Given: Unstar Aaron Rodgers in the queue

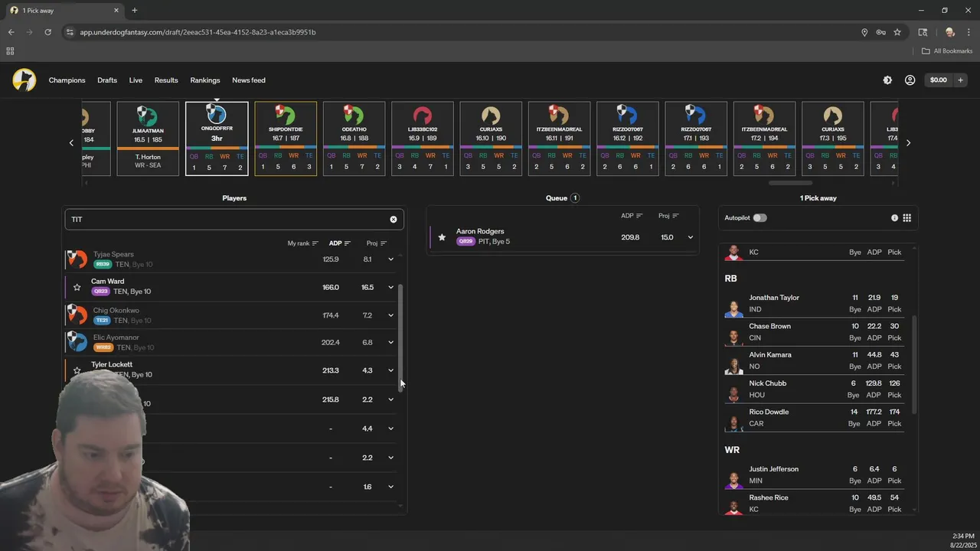Looking at the screenshot, I should (x=442, y=237).
